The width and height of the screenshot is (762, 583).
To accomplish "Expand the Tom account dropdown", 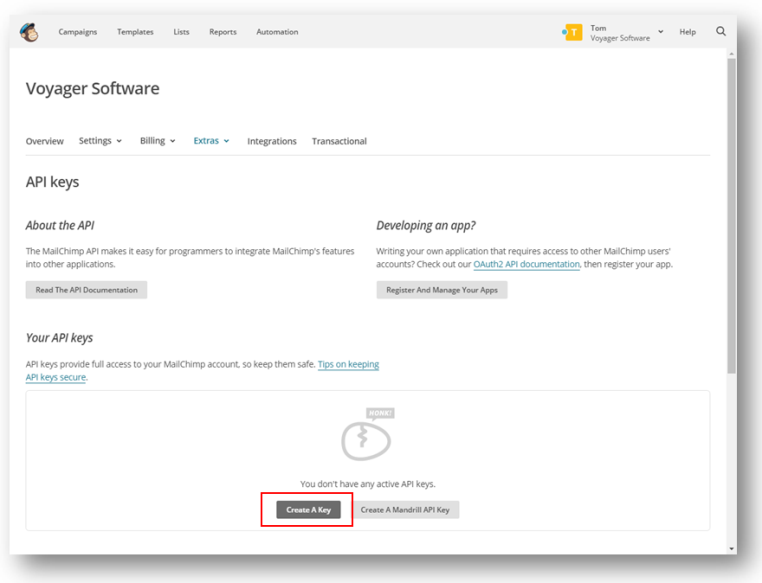I will coord(660,32).
